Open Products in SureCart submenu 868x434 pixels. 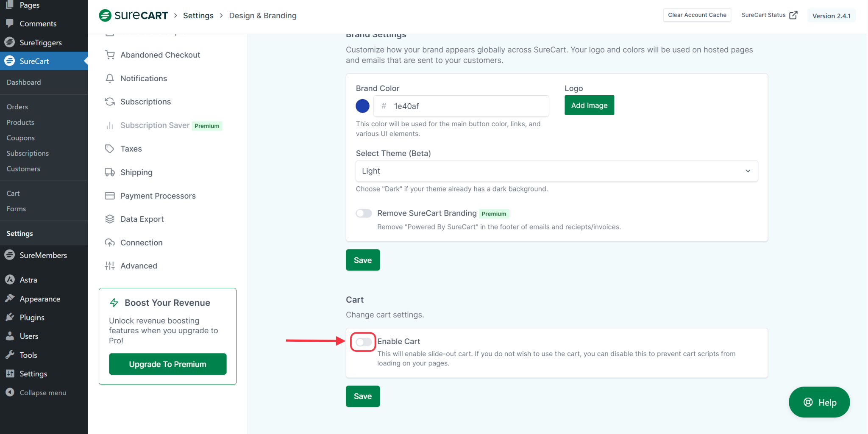click(x=20, y=122)
